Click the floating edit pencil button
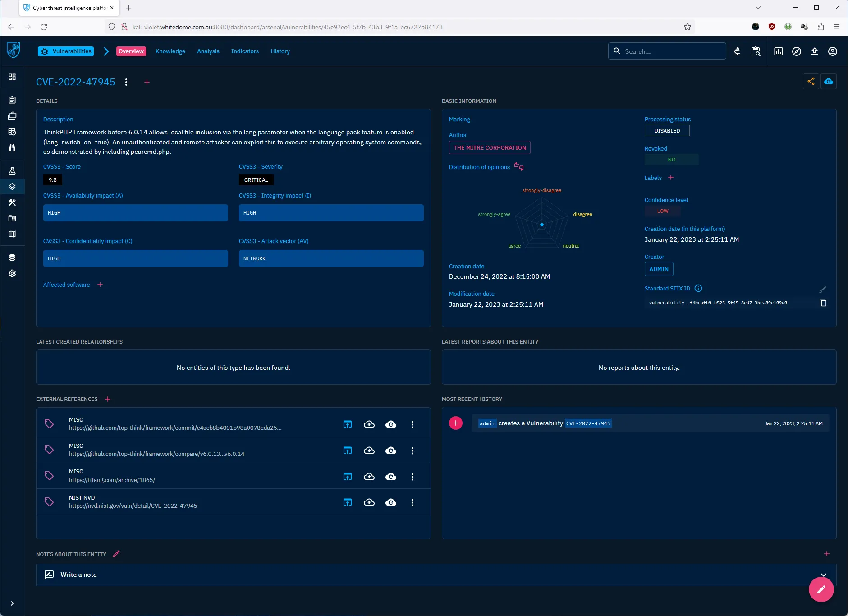The height and width of the screenshot is (616, 848). [821, 589]
